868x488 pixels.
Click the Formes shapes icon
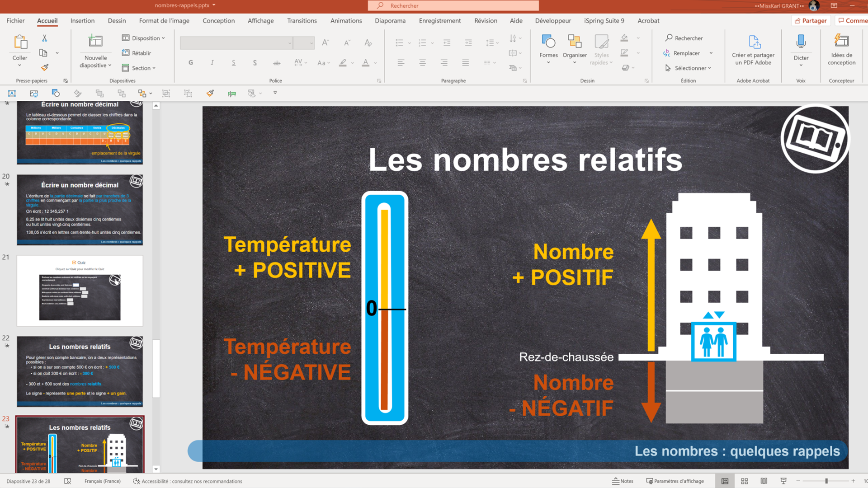click(548, 42)
